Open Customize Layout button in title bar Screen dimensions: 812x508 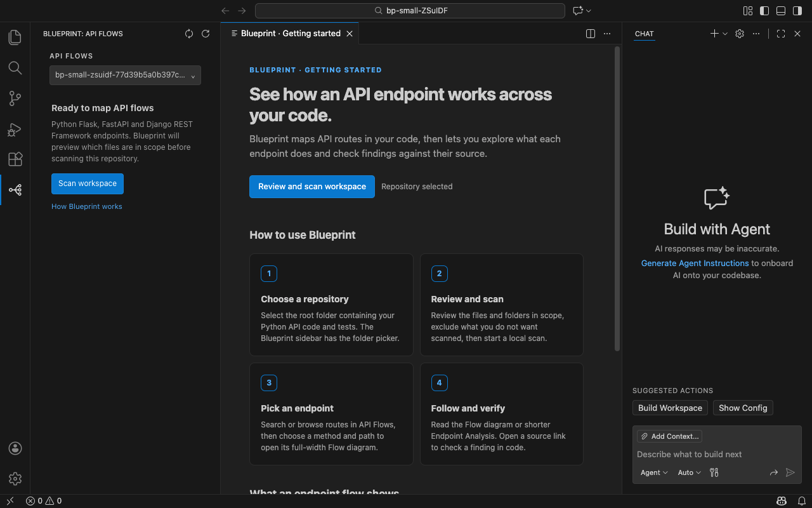[x=748, y=11]
